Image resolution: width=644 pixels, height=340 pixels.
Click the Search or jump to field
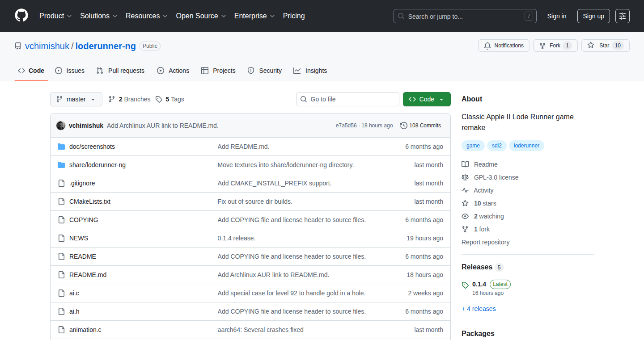[465, 16]
